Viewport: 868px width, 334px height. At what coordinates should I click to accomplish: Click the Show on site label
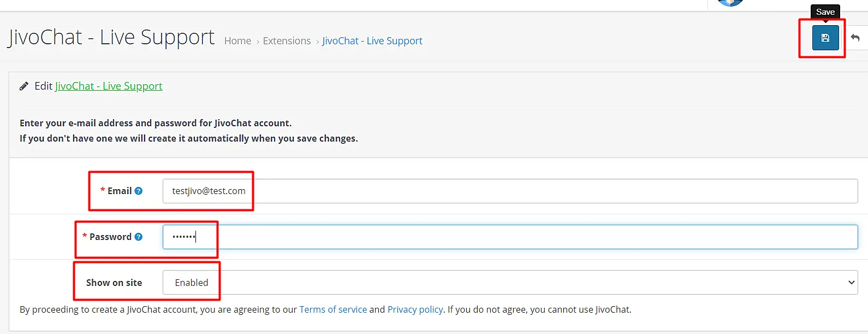coord(114,283)
